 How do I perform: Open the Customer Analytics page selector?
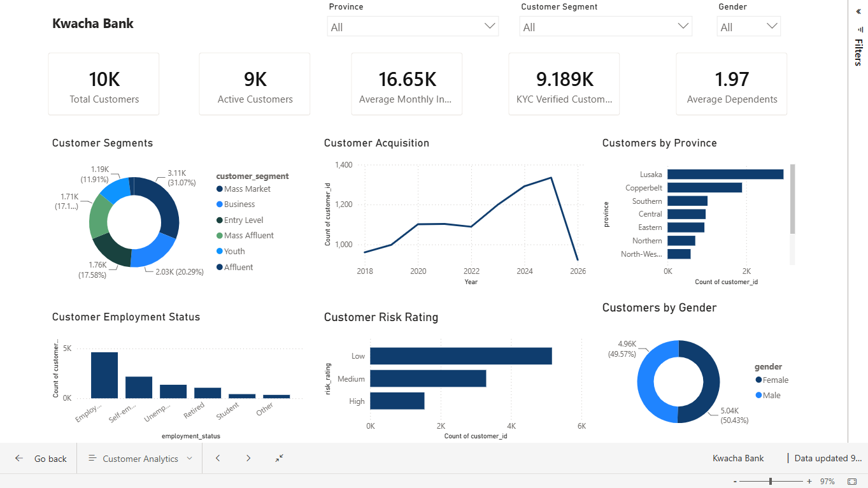(140, 459)
